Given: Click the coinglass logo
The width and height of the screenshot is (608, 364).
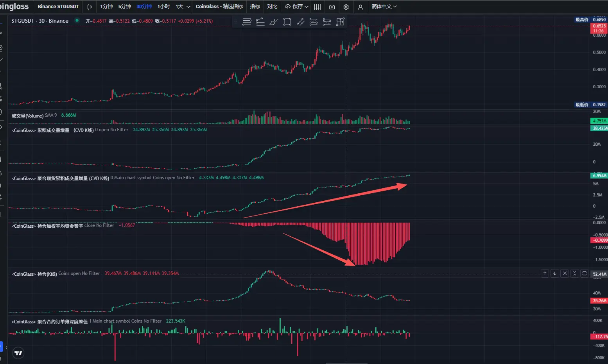Looking at the screenshot, I should click(14, 7).
